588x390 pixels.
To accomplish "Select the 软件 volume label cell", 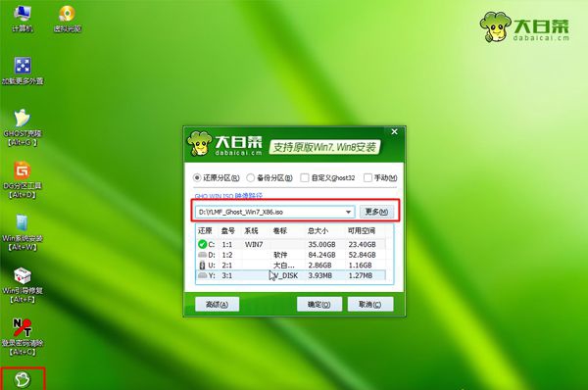I will pyautogui.click(x=280, y=255).
